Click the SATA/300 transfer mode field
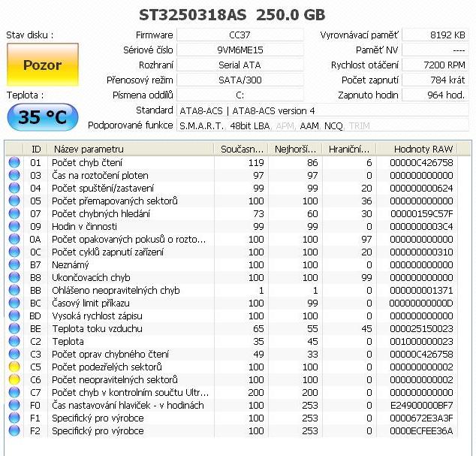The height and width of the screenshot is (456, 476). pyautogui.click(x=240, y=80)
